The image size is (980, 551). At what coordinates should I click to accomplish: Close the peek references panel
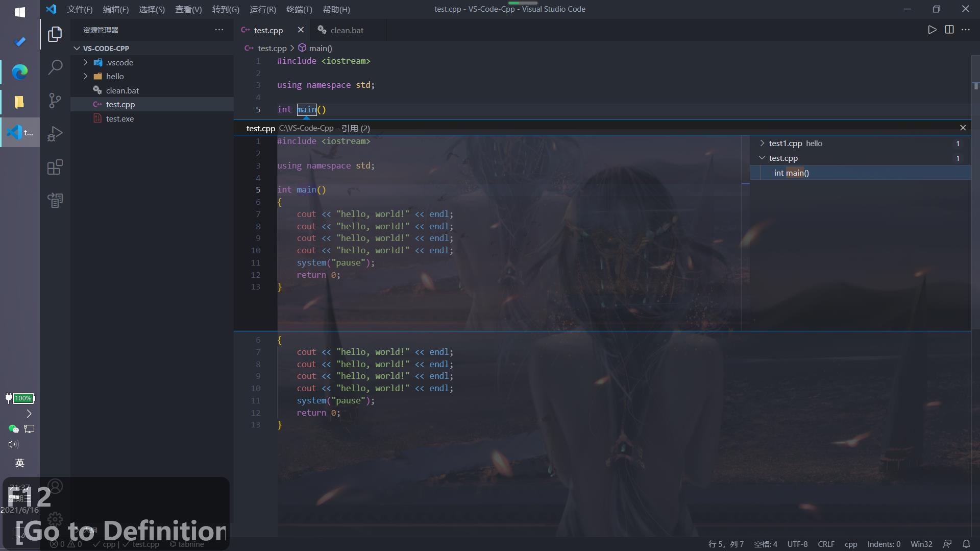963,128
